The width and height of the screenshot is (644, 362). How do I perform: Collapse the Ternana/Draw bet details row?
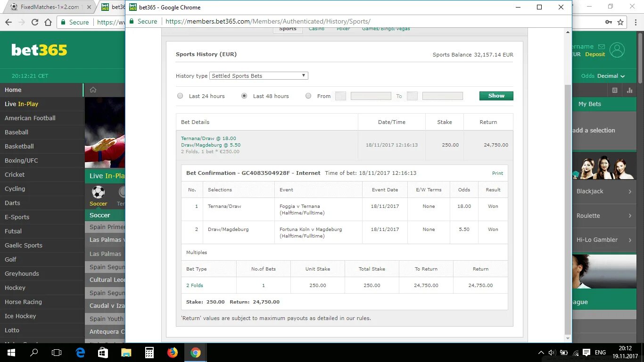tap(345, 145)
